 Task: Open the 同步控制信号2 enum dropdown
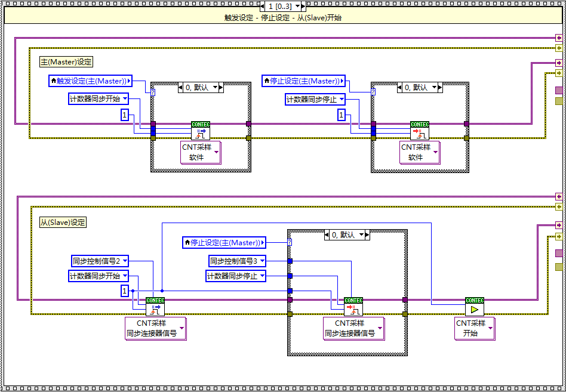click(100, 261)
